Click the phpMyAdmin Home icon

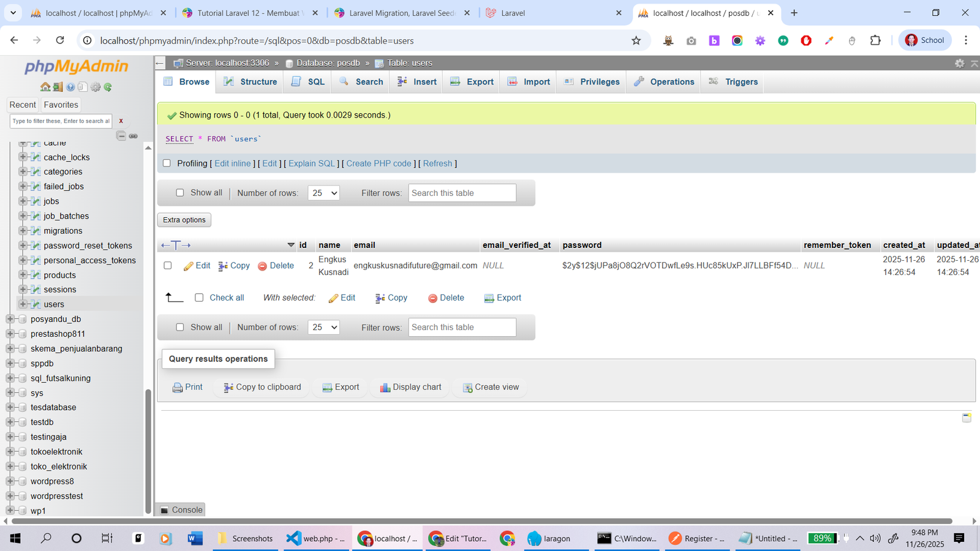(x=45, y=87)
